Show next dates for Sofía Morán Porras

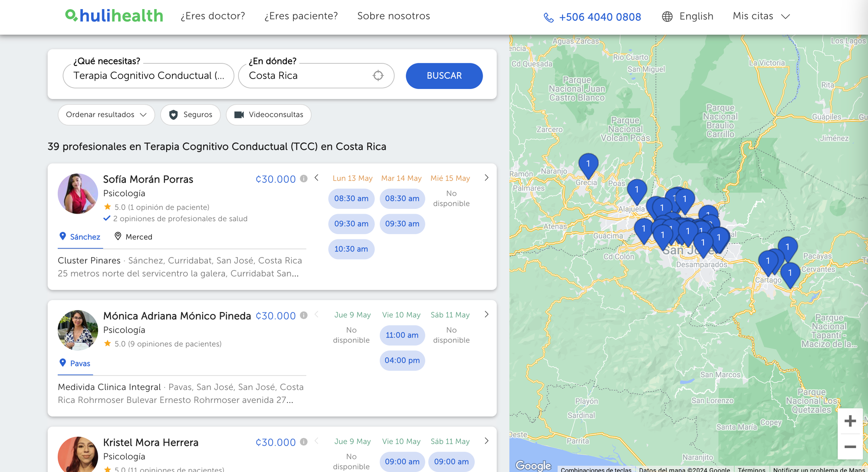[486, 178]
